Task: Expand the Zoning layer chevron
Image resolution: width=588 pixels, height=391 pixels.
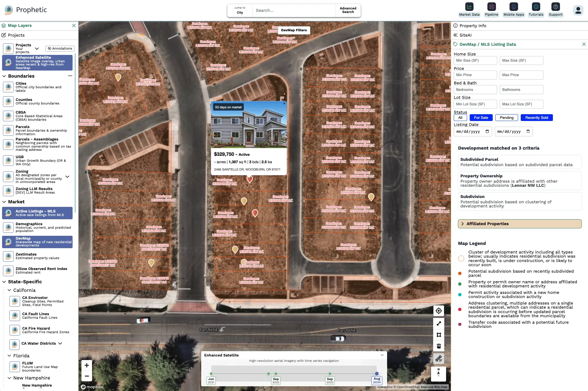Action: click(67, 177)
